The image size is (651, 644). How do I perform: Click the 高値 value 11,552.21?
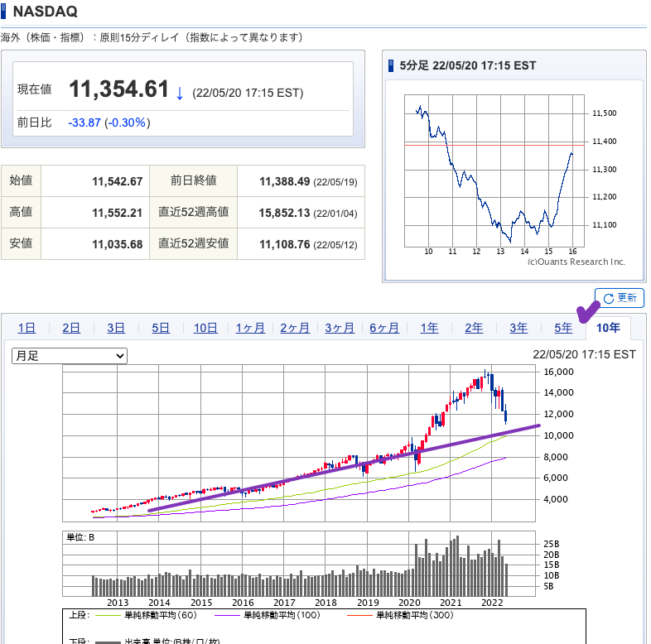pos(118,213)
